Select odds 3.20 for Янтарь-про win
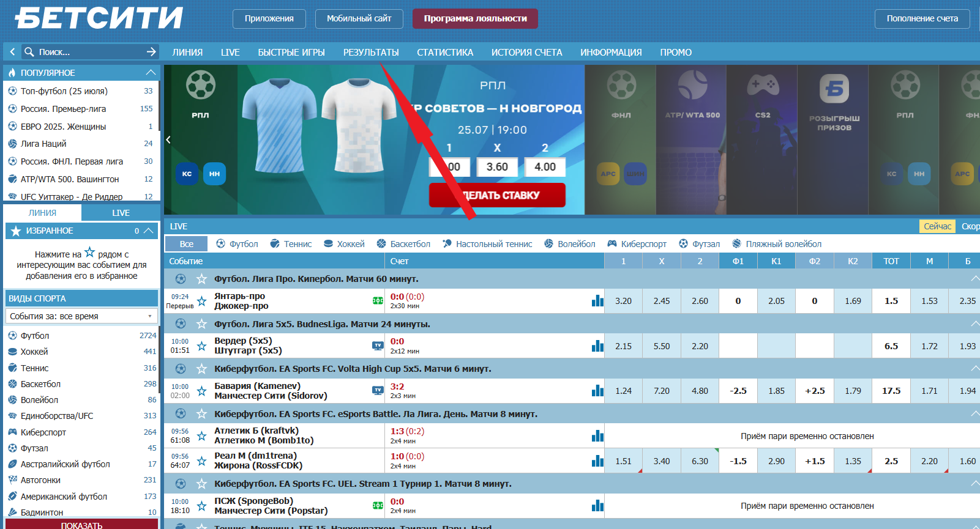 623,301
